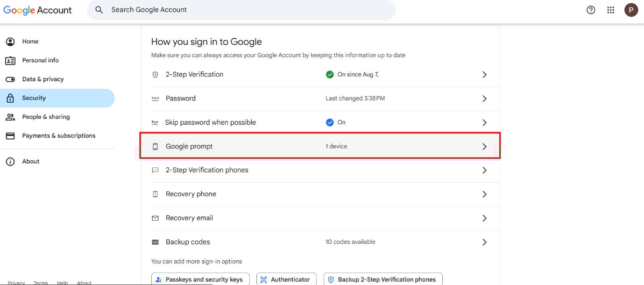Expand the Backup codes chevron
The height and width of the screenshot is (285, 644).
(x=484, y=242)
